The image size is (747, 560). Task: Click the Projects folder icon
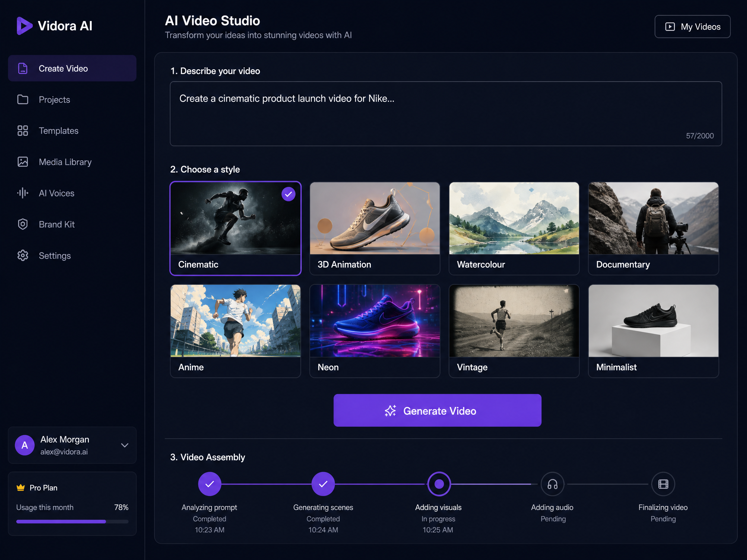[23, 100]
